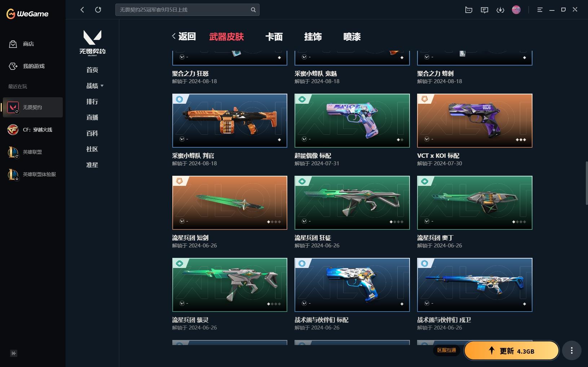Image resolution: width=588 pixels, height=367 pixels.
Task: Open the three-dot more options button
Action: (x=572, y=350)
